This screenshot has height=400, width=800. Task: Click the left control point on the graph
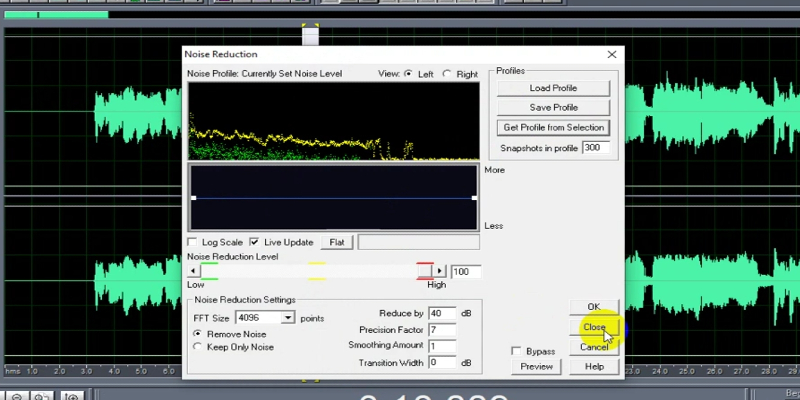[193, 198]
